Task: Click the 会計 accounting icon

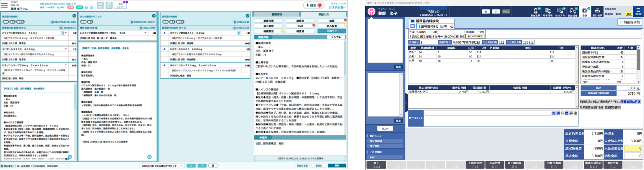Action: (585, 12)
